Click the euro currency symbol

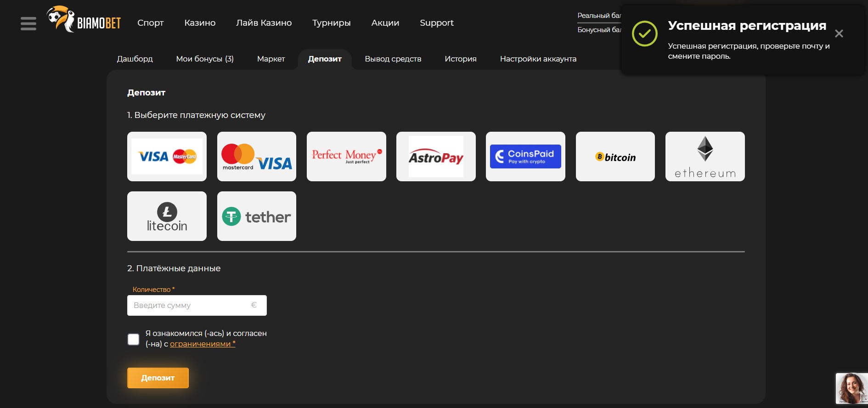[x=254, y=305]
